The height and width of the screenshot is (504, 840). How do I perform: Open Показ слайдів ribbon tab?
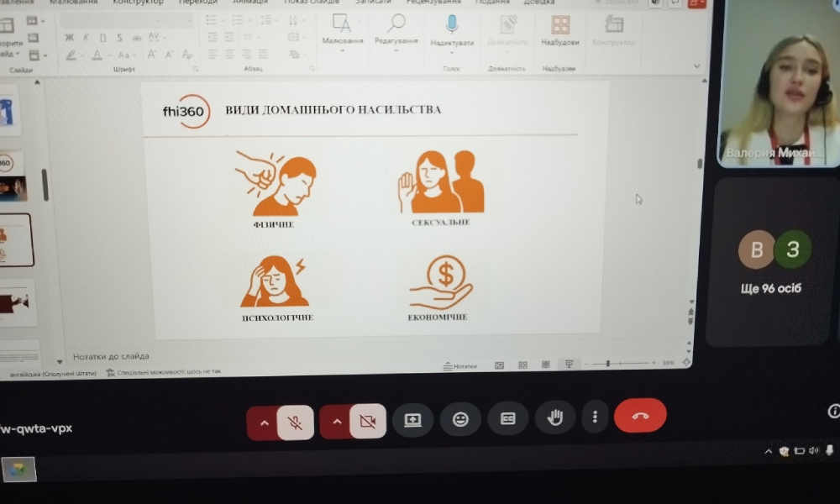point(312,3)
